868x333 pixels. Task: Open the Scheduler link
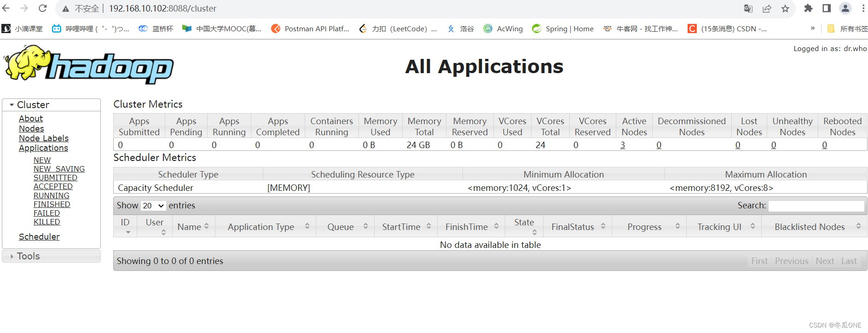39,237
